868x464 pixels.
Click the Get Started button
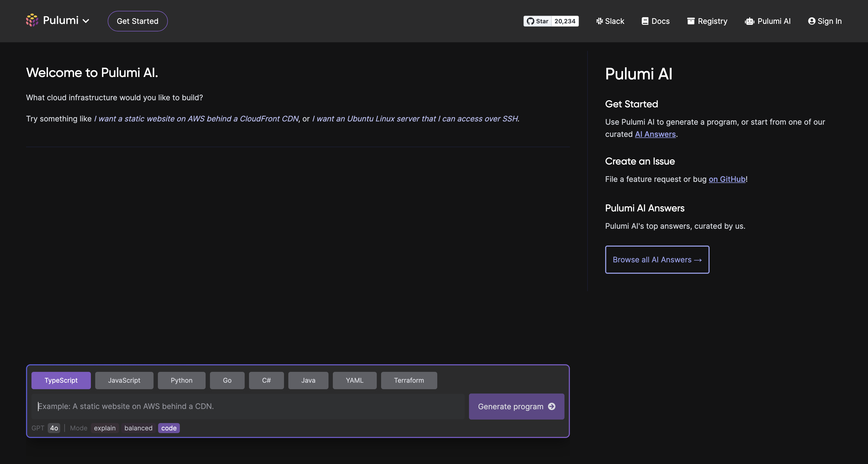click(x=138, y=21)
